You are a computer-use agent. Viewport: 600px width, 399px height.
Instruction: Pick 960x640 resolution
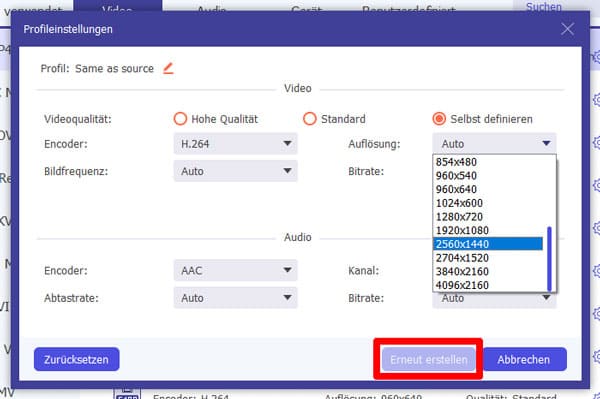click(x=488, y=189)
